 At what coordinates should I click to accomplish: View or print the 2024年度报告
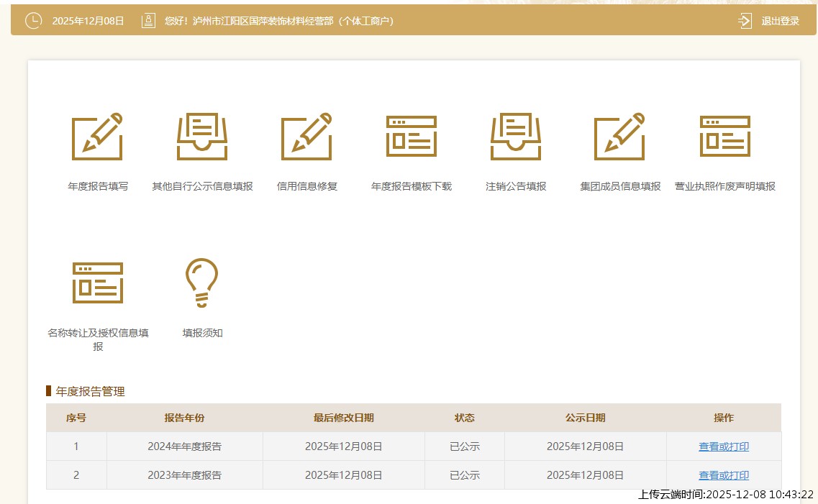tap(724, 446)
